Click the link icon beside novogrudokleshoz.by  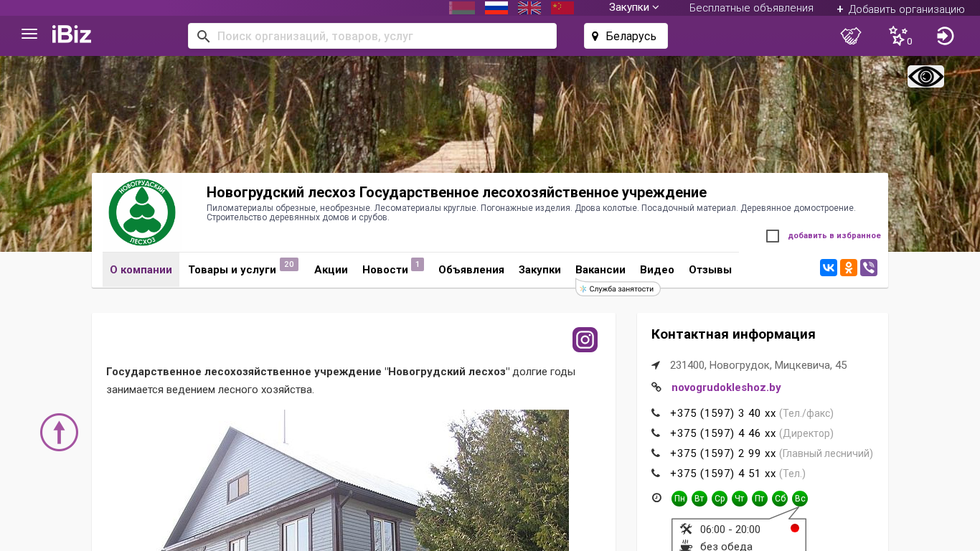coord(656,387)
